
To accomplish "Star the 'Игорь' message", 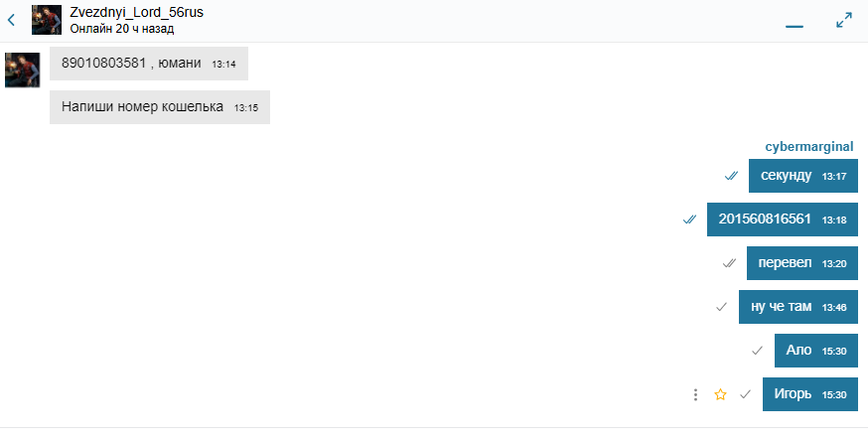I will (x=721, y=394).
